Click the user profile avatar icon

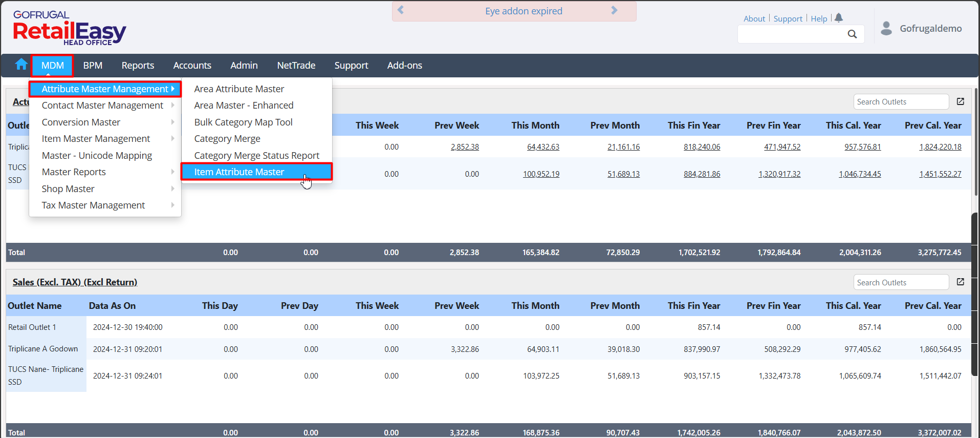(x=886, y=28)
